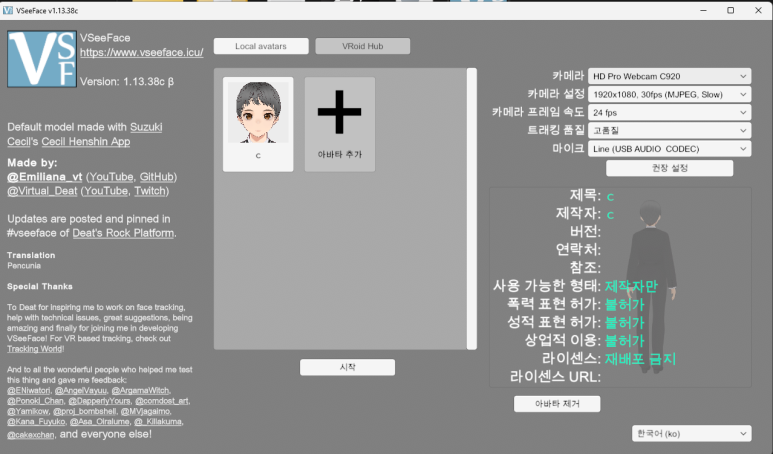Click the VSeeFace VSF logo image

click(x=42, y=59)
